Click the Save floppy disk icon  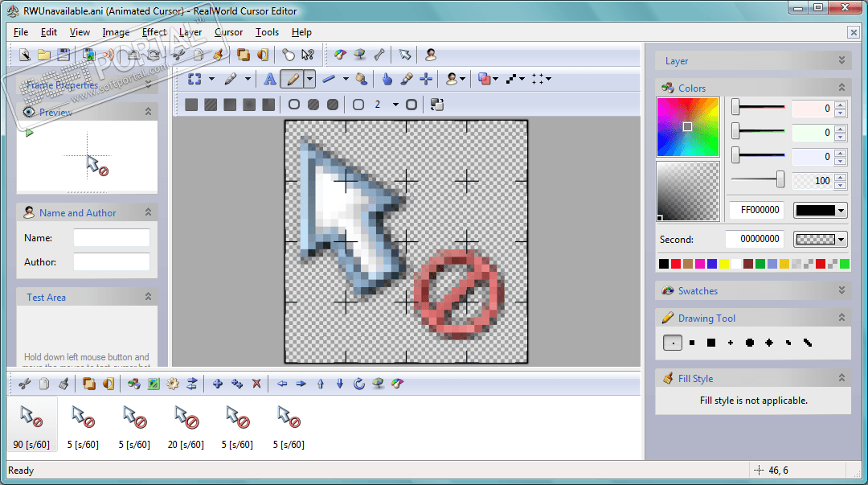pos(63,55)
